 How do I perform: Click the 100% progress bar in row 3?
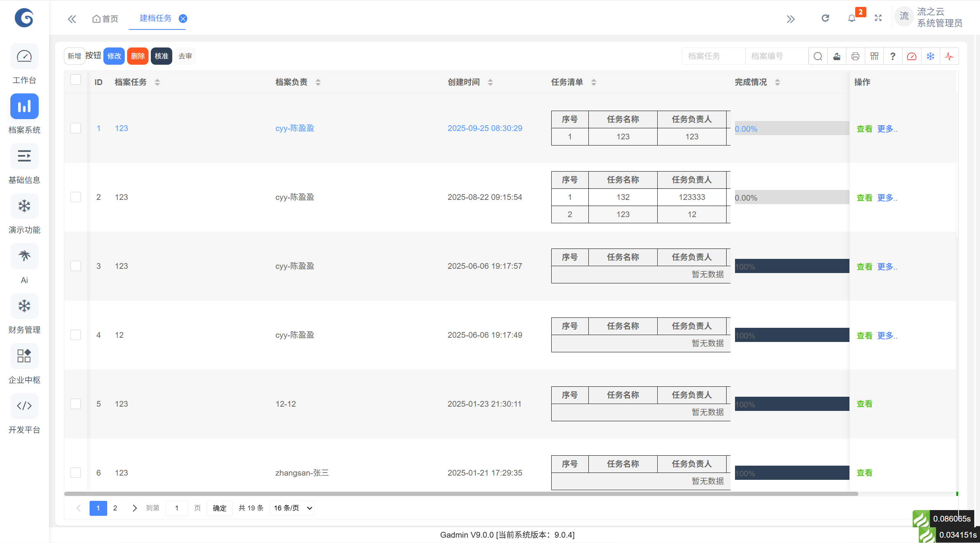point(792,266)
